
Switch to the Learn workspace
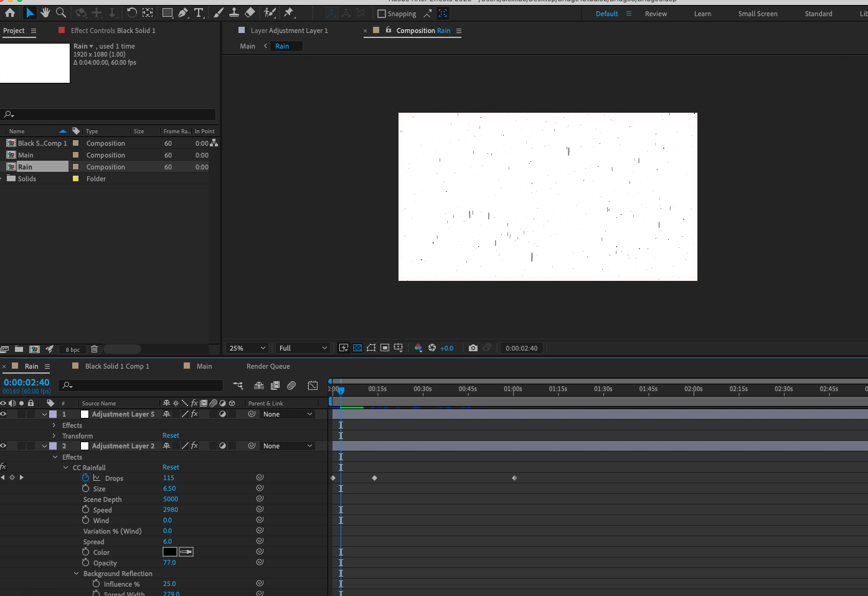coord(702,14)
